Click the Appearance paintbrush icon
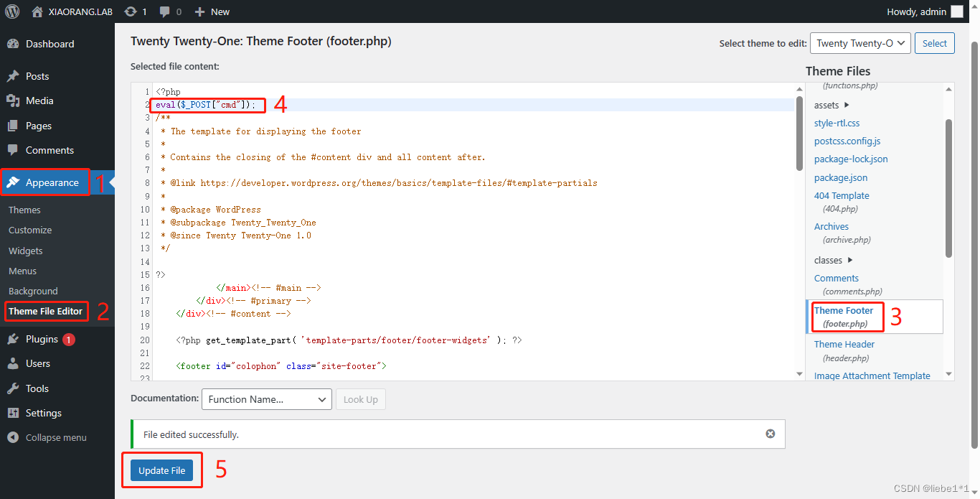Screen dimensions: 980x499 coord(13,182)
